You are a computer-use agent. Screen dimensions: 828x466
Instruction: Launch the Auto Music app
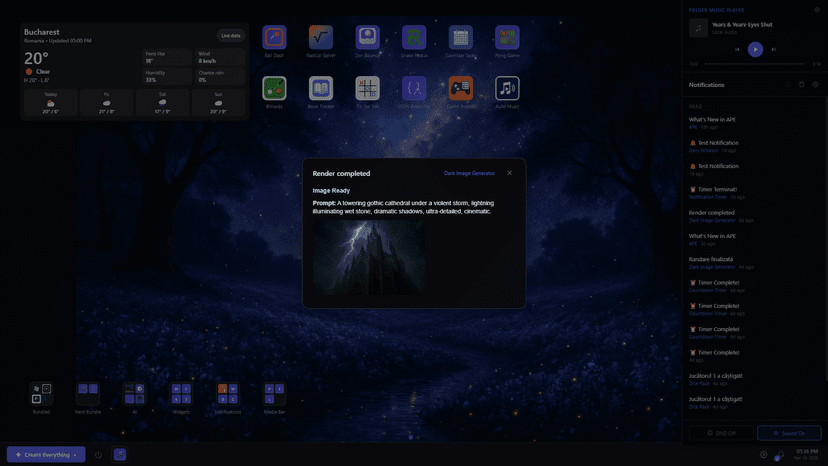pyautogui.click(x=507, y=88)
